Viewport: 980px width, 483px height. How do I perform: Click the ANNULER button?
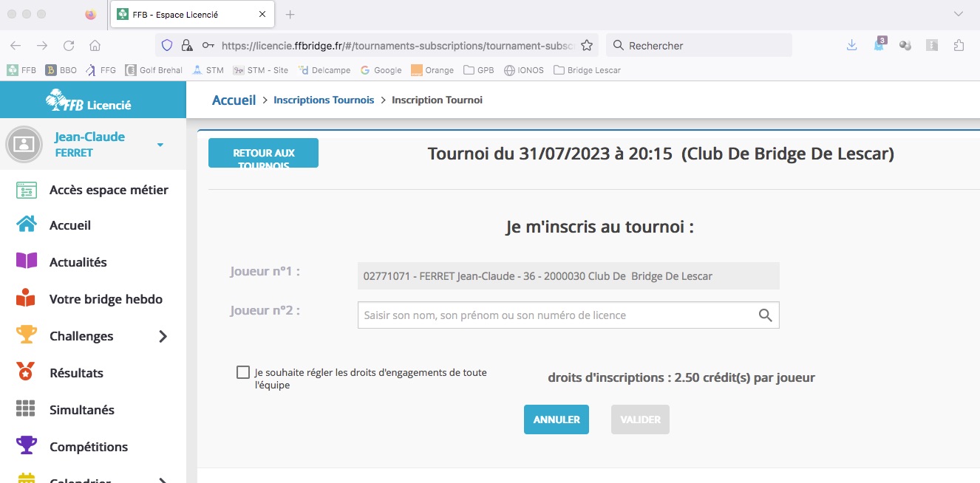pyautogui.click(x=556, y=419)
